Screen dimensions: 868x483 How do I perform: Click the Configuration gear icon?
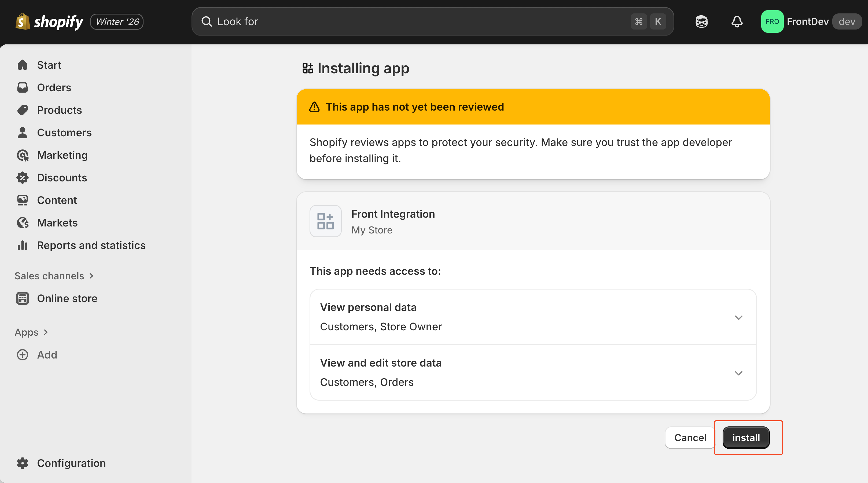coord(23,463)
